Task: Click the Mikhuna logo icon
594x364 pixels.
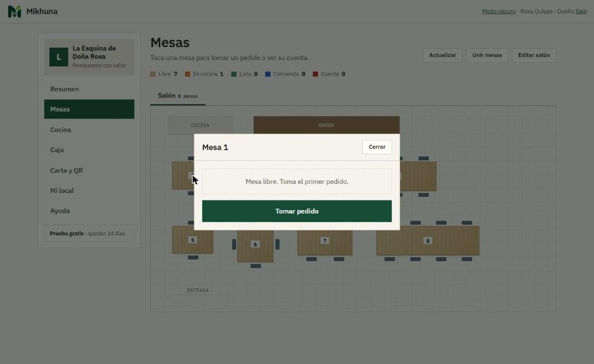Action: tap(15, 11)
